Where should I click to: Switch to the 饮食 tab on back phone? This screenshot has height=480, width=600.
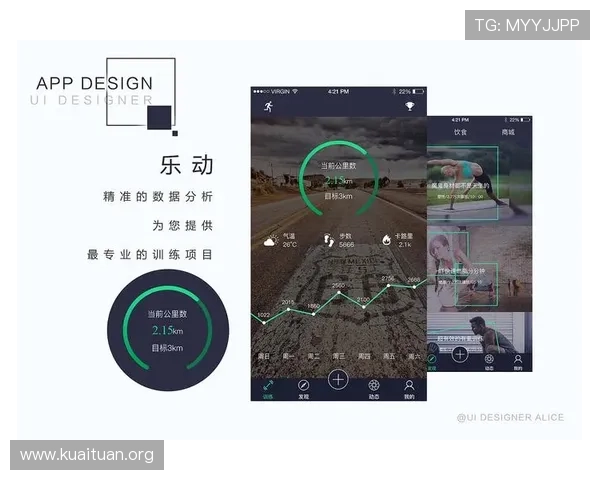pos(460,132)
